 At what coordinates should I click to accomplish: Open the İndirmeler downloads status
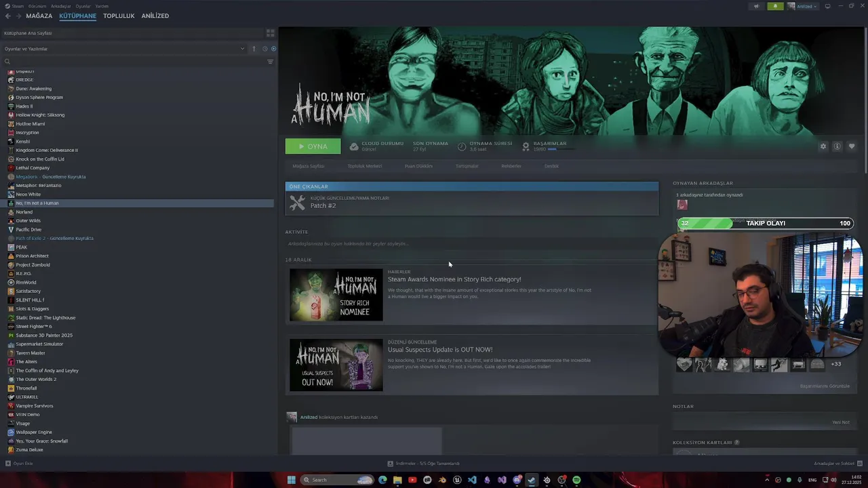[424, 464]
